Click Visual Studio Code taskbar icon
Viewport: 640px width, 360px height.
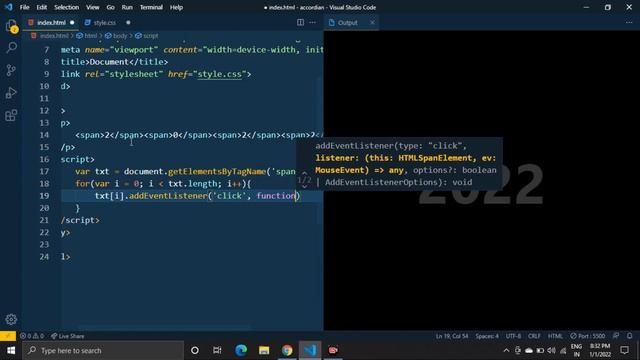tap(310, 351)
